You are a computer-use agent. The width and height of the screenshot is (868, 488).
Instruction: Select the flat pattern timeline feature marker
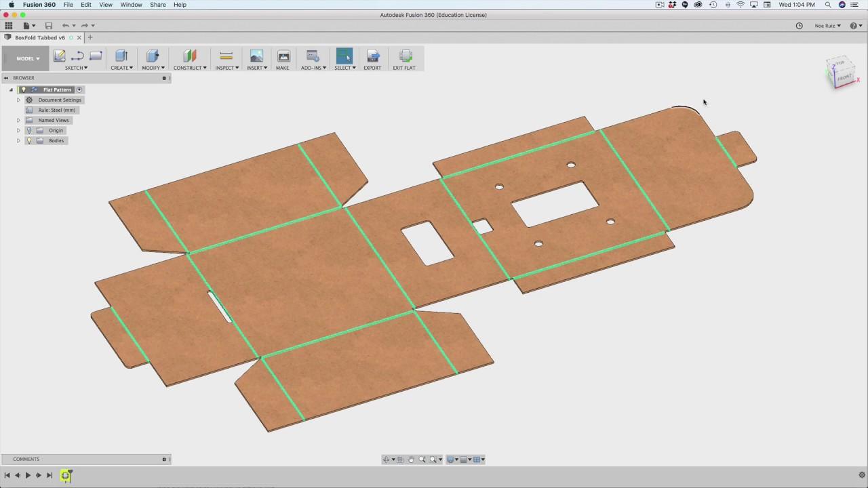coord(66,476)
